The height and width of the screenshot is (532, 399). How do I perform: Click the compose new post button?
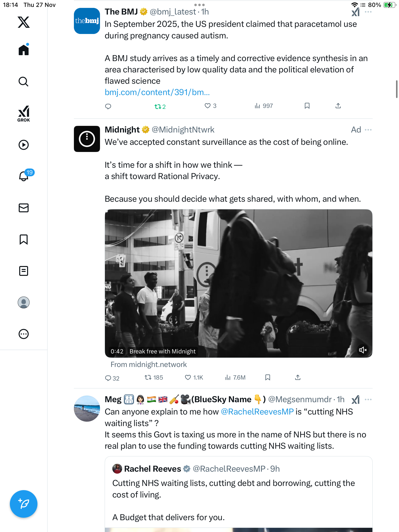point(24,504)
